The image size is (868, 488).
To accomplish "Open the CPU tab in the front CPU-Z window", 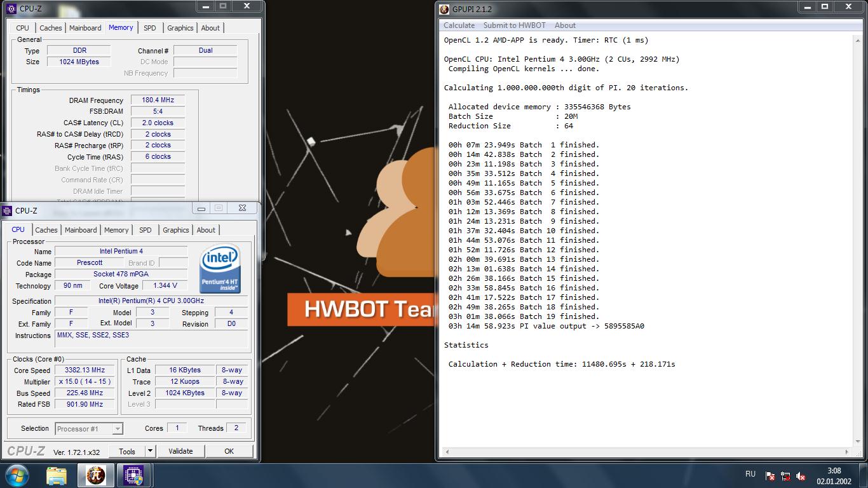I will 18,230.
